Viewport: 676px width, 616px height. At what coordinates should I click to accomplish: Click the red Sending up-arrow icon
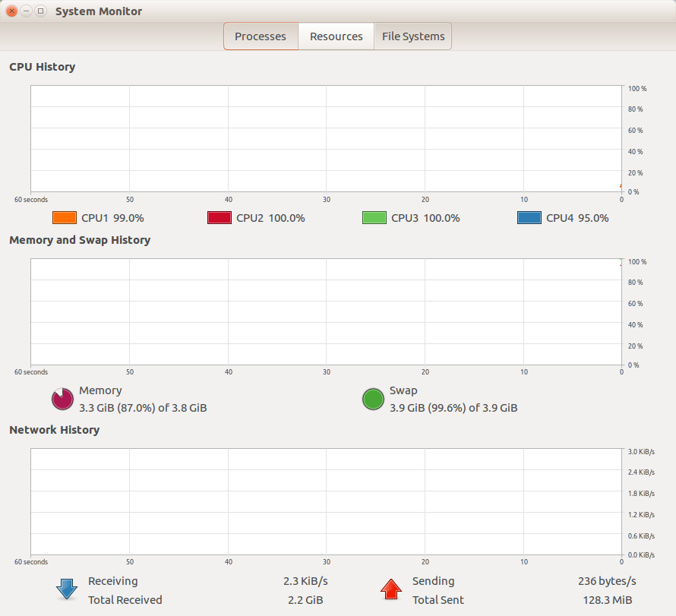391,589
